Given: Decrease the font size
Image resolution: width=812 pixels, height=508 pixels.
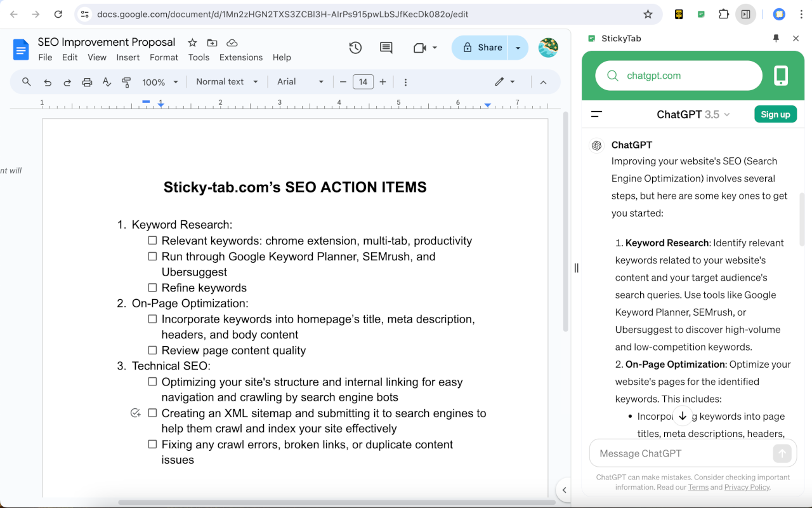Looking at the screenshot, I should coord(343,82).
